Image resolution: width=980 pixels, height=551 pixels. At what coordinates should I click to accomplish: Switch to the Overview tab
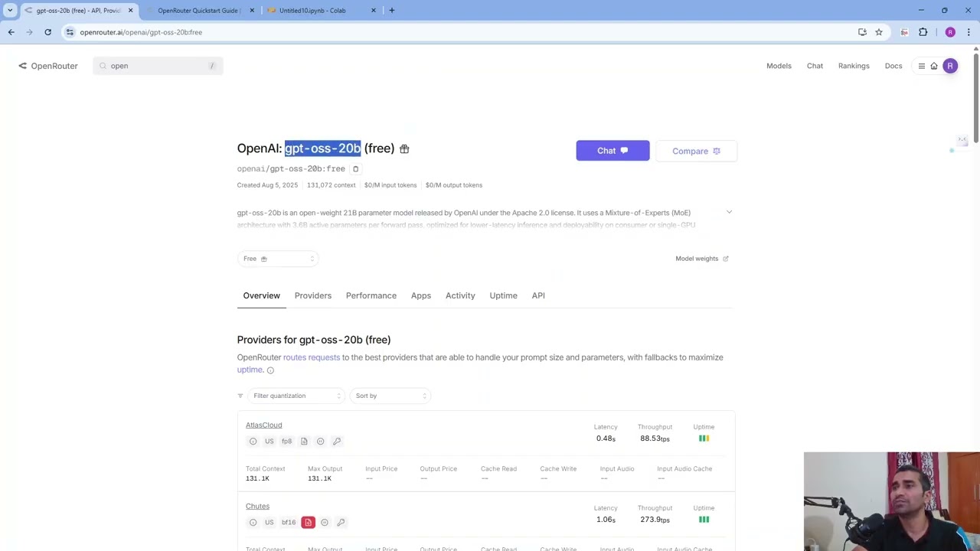(261, 295)
